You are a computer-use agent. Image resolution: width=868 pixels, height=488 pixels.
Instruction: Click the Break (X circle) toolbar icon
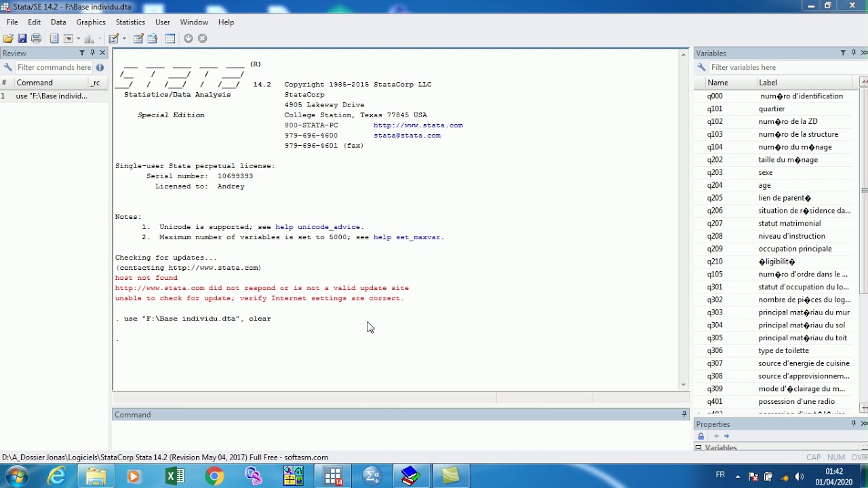point(202,39)
